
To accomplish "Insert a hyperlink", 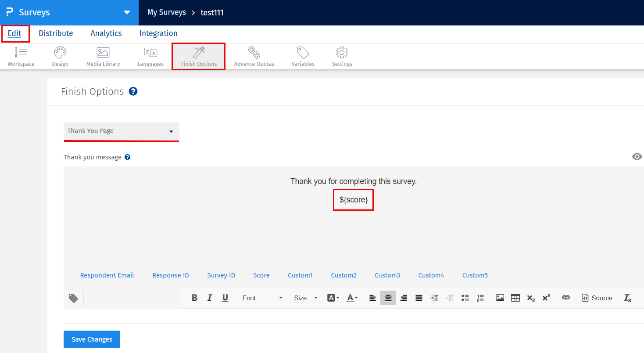I will click(x=566, y=298).
